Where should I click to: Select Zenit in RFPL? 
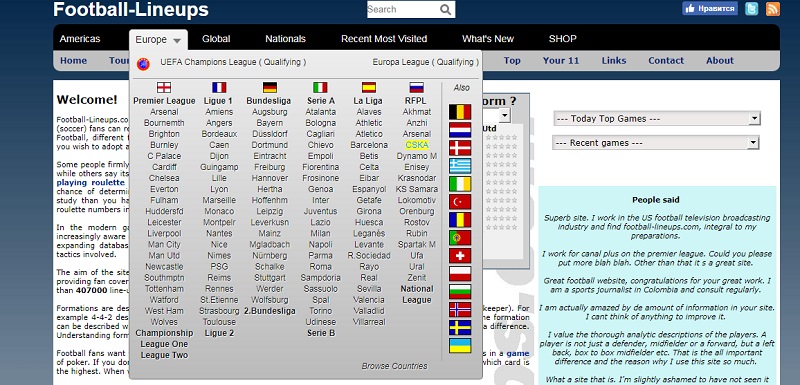click(x=417, y=277)
